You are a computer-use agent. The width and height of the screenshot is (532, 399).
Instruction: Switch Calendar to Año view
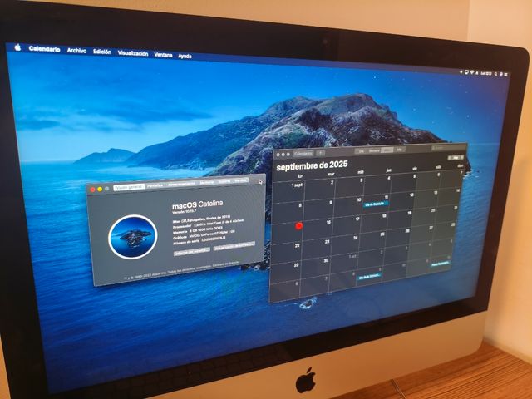click(399, 150)
